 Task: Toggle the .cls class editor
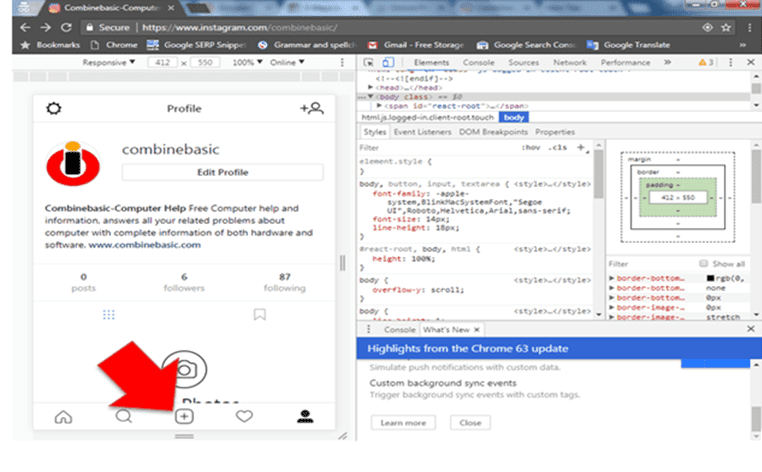click(557, 147)
